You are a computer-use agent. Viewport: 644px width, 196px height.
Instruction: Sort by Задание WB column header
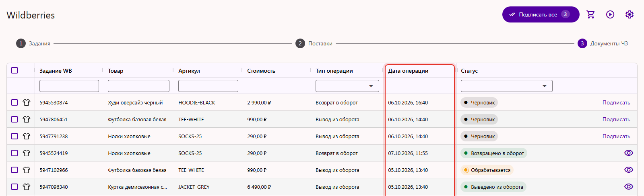[56, 71]
